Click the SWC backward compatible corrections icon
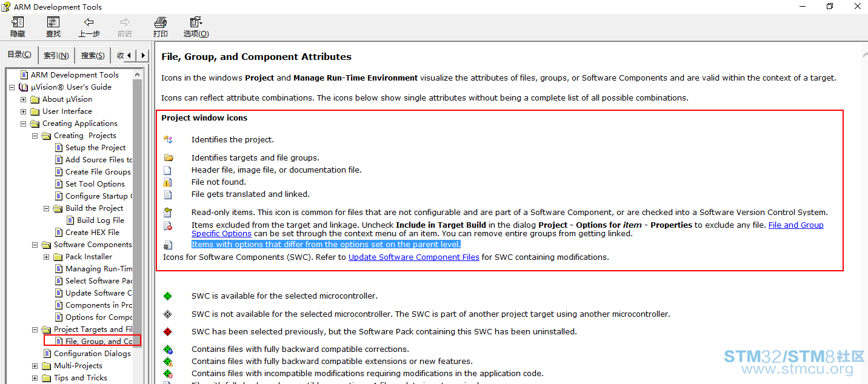 pos(168,349)
